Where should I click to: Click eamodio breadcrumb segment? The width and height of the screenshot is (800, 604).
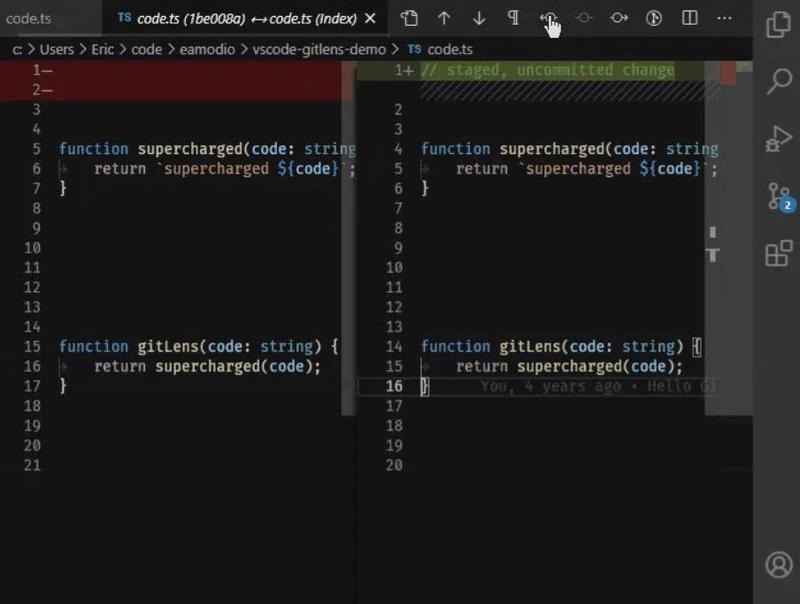point(207,49)
